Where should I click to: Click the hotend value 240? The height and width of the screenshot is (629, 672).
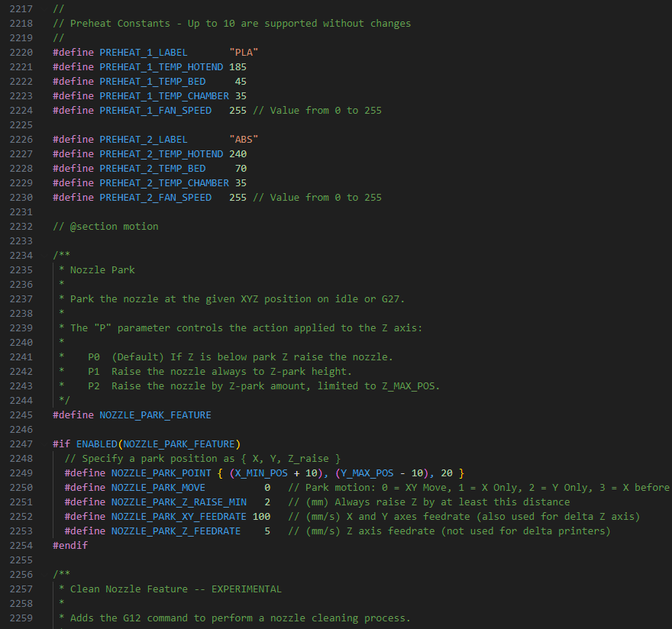point(237,154)
